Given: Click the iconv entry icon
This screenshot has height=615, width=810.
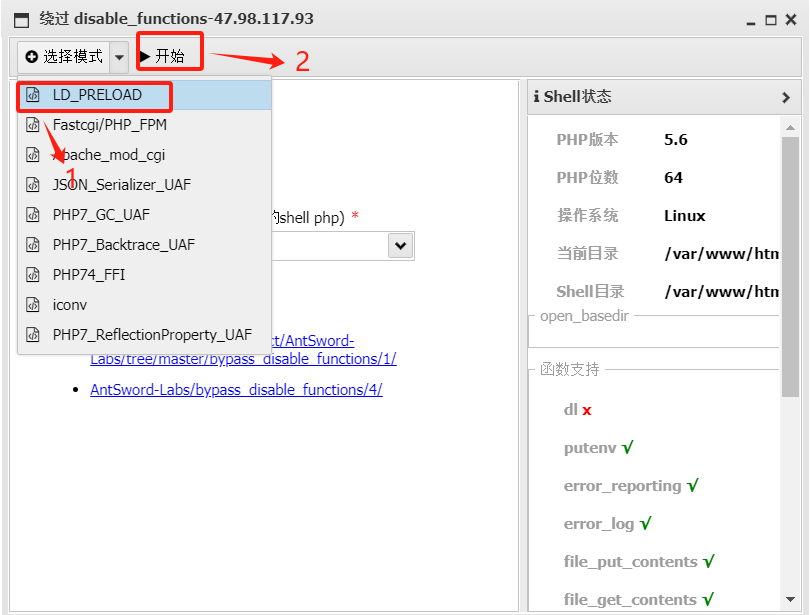Looking at the screenshot, I should pos(34,304).
